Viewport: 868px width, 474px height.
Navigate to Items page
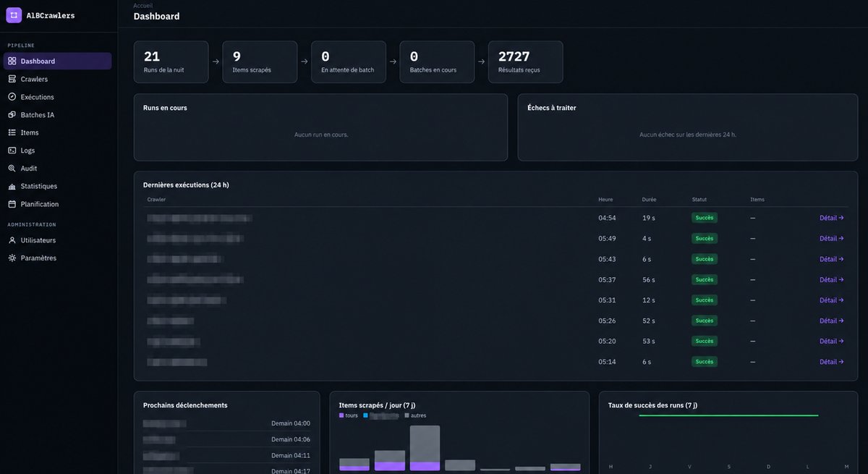point(57,132)
